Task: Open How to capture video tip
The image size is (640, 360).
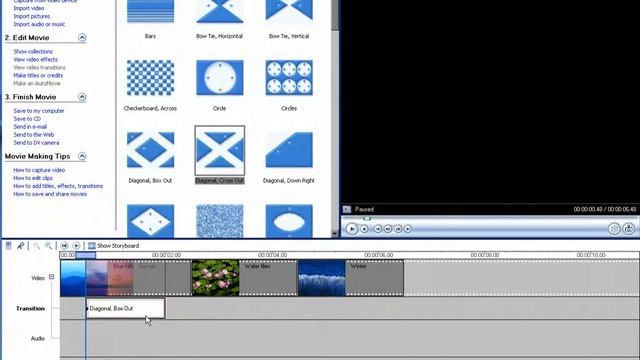Action: 39,170
